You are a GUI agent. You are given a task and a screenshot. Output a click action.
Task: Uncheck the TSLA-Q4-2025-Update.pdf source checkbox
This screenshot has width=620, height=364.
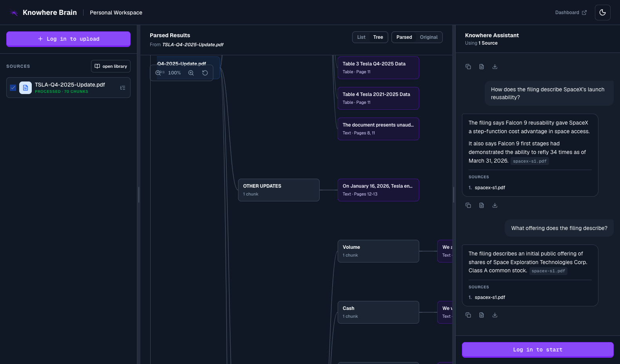(13, 88)
